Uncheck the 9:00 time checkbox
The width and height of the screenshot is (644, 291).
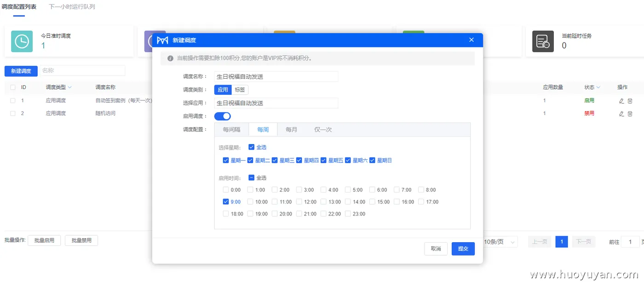pyautogui.click(x=226, y=202)
